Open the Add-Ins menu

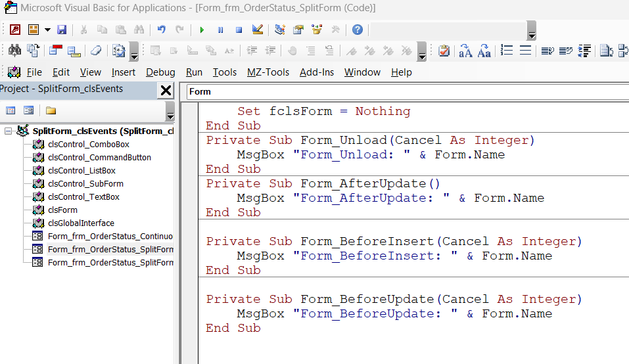coord(317,72)
